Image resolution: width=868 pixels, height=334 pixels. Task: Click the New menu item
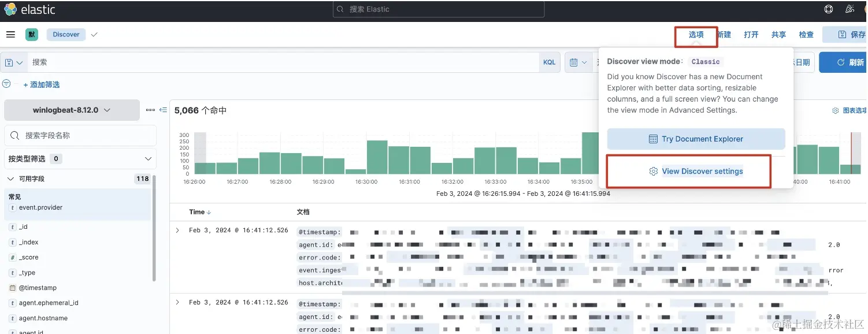(x=725, y=35)
